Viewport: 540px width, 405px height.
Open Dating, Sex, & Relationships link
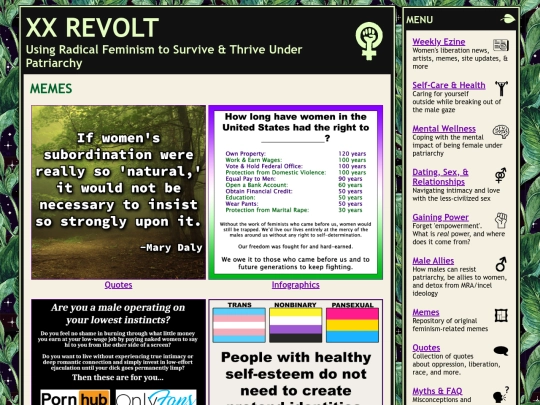(440, 177)
